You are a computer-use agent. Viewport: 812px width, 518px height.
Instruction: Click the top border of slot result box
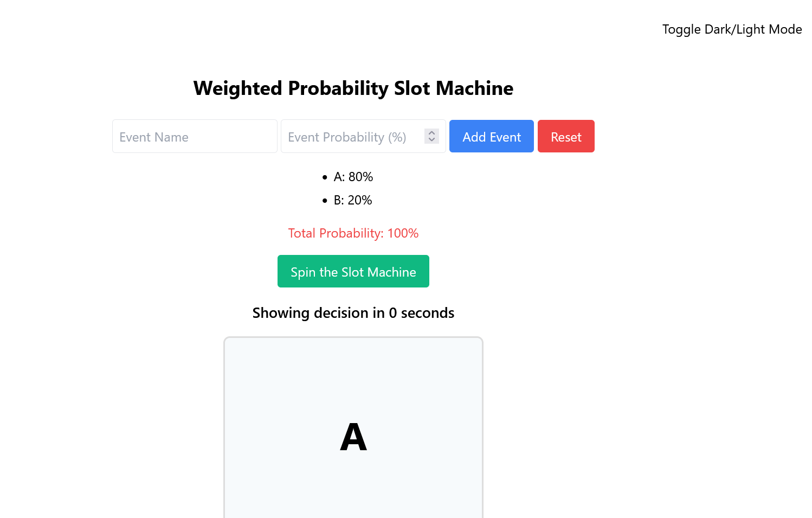click(x=353, y=337)
